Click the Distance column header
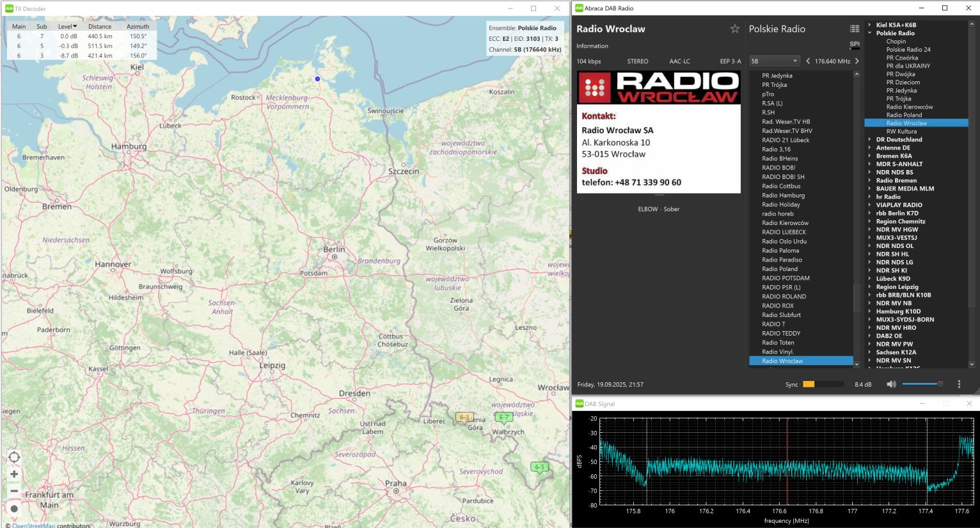Screen dimensions: 980x528 (x=100, y=27)
